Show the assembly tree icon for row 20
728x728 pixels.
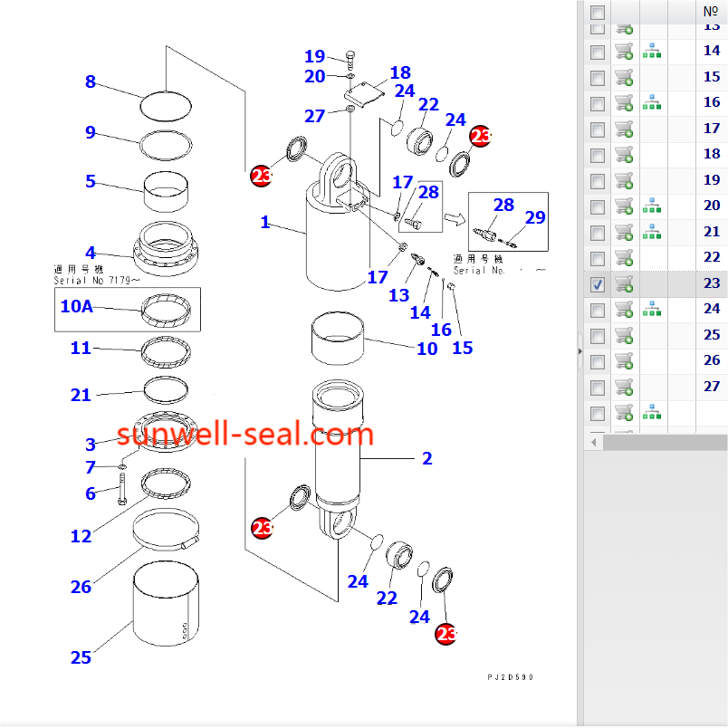pos(651,206)
